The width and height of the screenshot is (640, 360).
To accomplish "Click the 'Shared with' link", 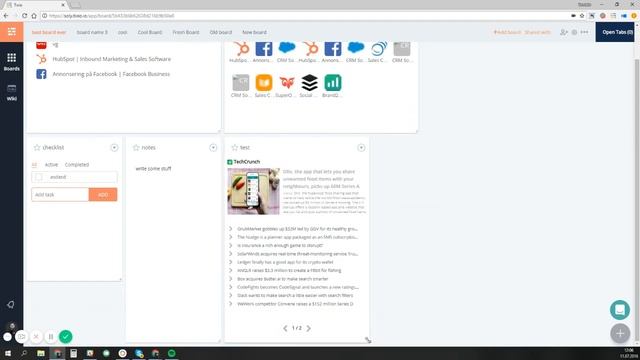I will (538, 32).
